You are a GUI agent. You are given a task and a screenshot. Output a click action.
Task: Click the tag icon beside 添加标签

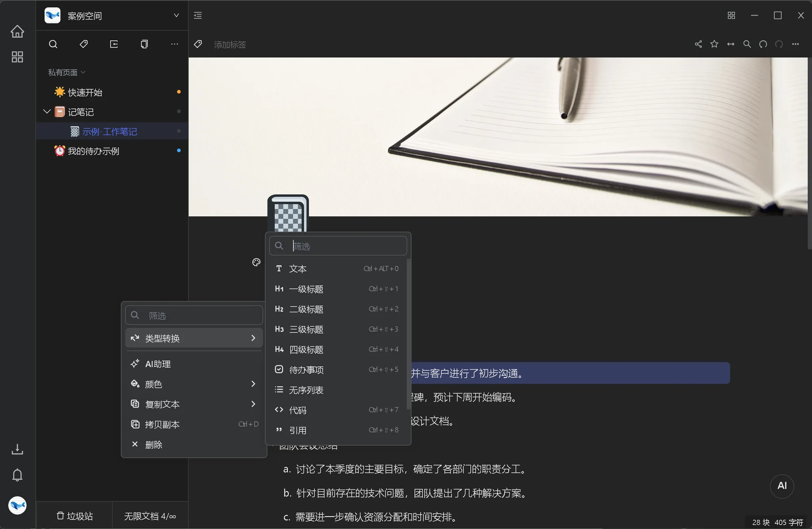pos(198,44)
